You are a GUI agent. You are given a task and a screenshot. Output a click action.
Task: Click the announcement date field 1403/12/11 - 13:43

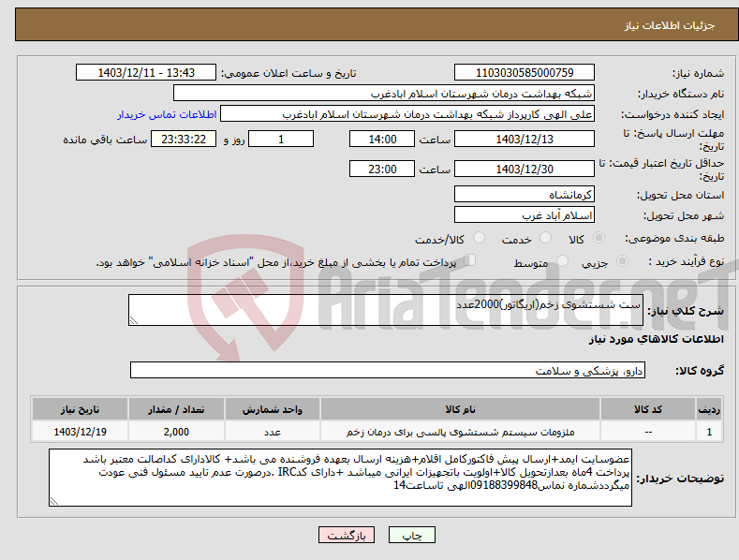[145, 73]
